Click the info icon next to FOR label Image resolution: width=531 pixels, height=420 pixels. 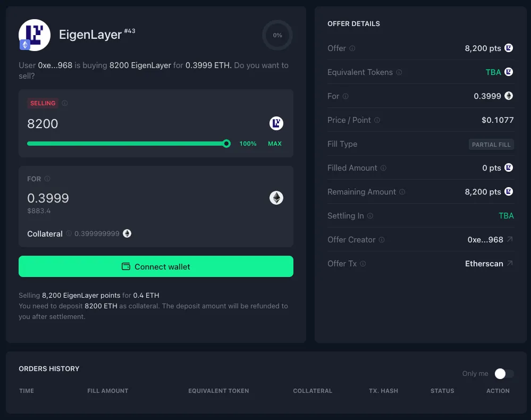coord(47,179)
